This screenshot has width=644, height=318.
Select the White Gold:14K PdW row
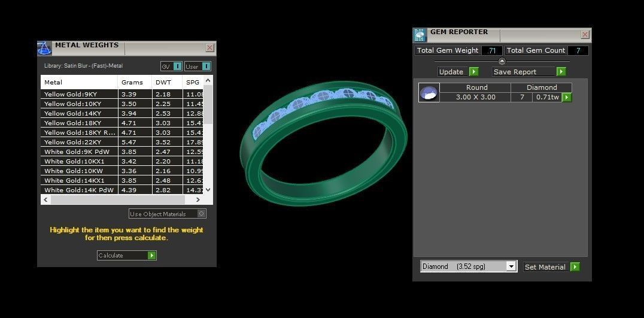[122, 190]
